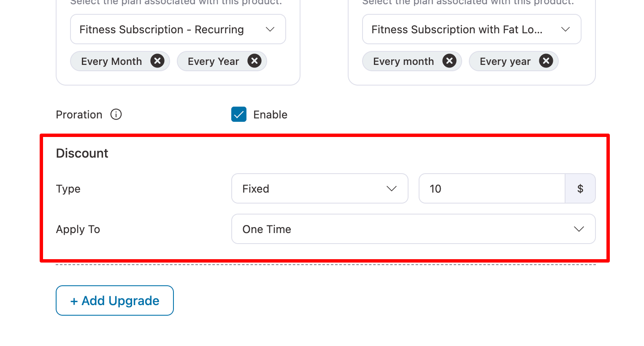The width and height of the screenshot is (644, 346).
Task: Click the Discount section heading
Action: 82,153
